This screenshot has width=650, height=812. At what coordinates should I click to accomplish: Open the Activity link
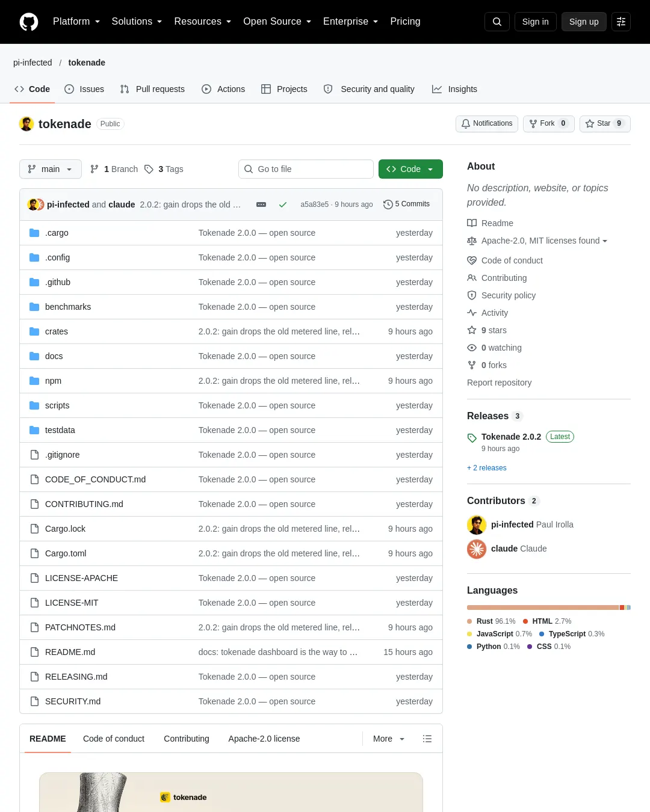tap(487, 313)
